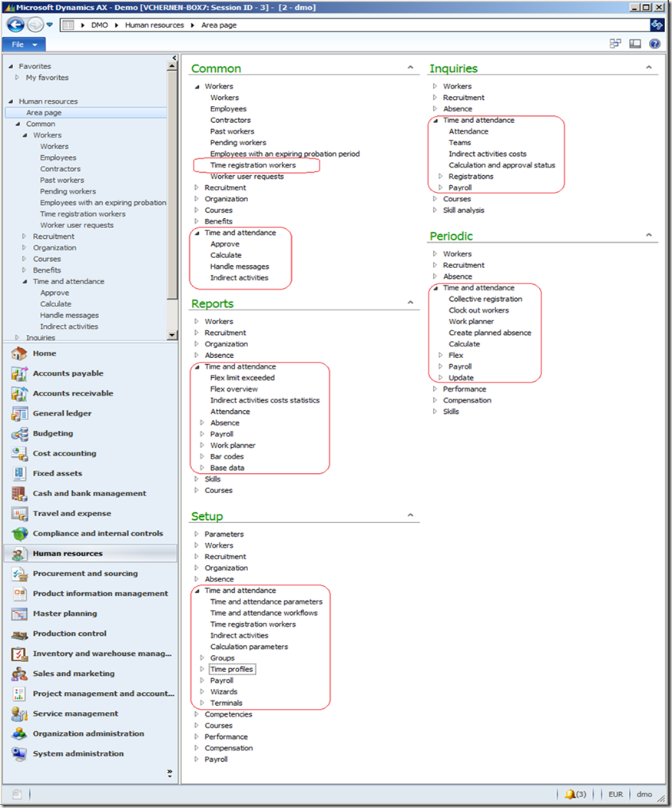Image resolution: width=672 pixels, height=808 pixels.
Task: Select the General ledger module icon
Action: pyautogui.click(x=18, y=414)
